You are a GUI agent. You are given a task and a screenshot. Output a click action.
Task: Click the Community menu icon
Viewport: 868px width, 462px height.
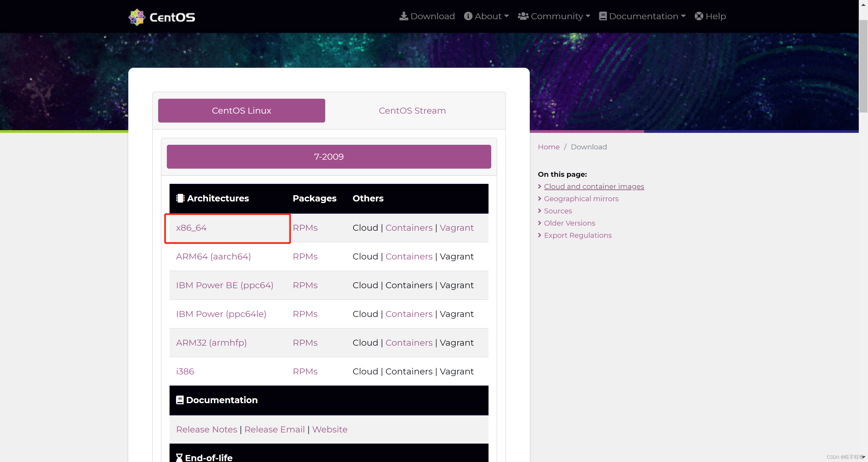[x=523, y=16]
